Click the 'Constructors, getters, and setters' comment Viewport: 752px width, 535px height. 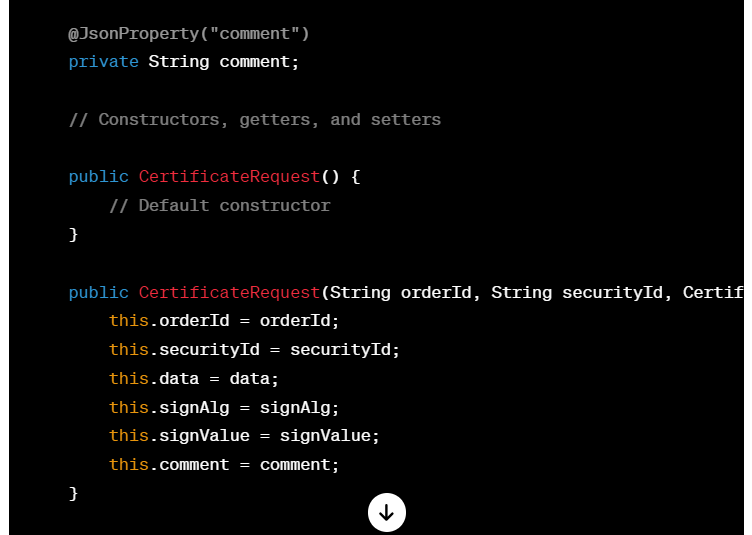coord(270,120)
